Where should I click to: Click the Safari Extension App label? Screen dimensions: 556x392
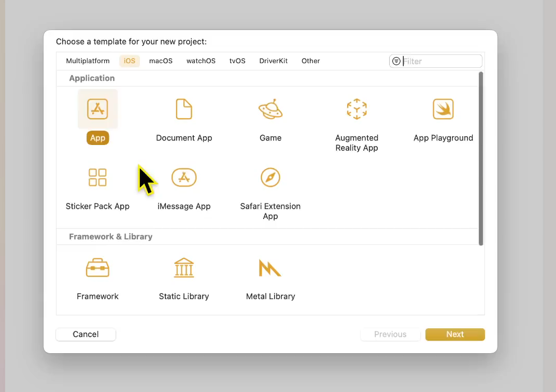(x=270, y=211)
